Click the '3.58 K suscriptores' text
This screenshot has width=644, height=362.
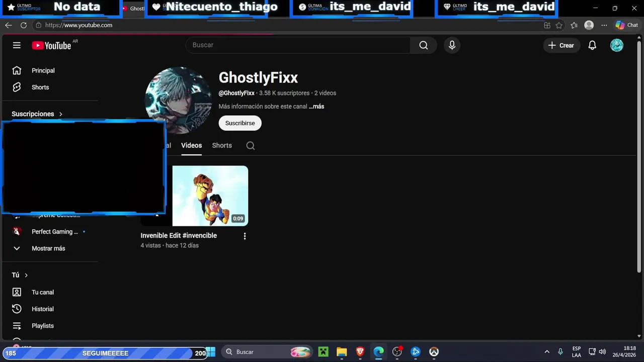284,93
